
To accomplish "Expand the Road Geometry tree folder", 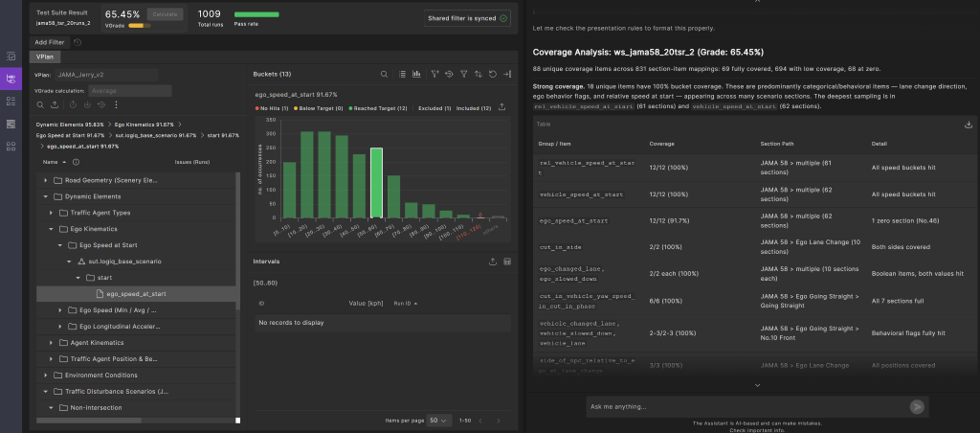I will (46, 180).
